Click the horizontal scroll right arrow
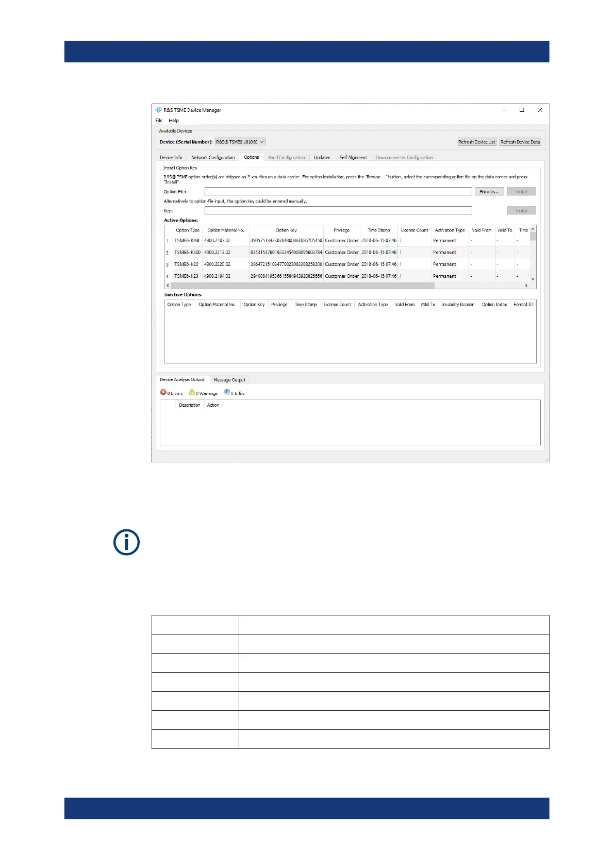This screenshot has height=868, width=614. coord(526,285)
